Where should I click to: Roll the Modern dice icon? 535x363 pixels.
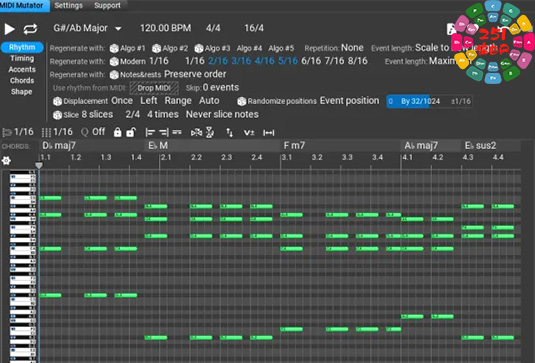coord(114,62)
